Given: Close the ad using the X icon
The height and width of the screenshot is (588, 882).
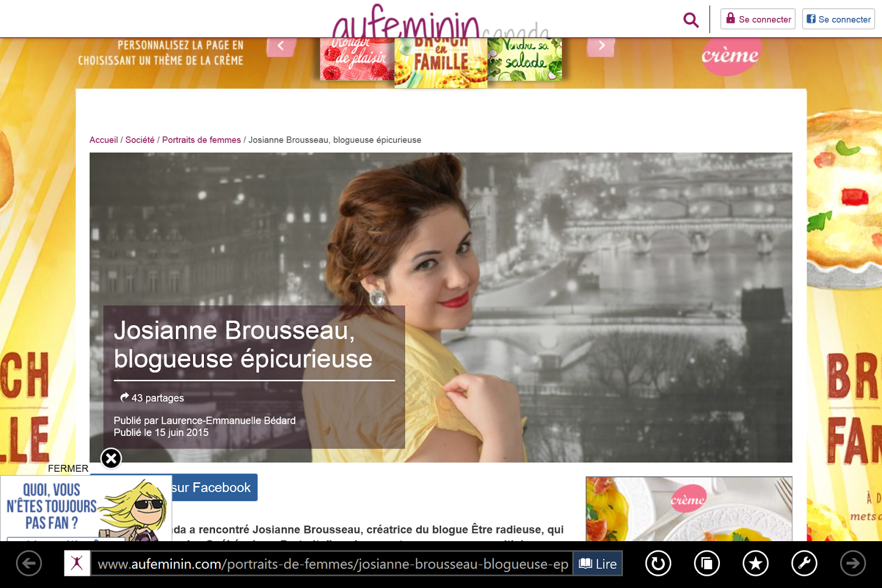Looking at the screenshot, I should click(112, 458).
